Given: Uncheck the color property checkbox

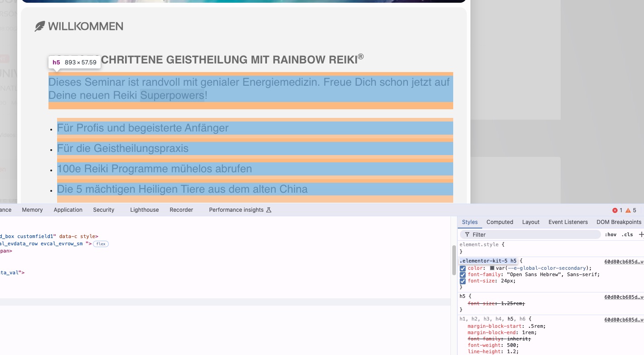Looking at the screenshot, I should (x=463, y=268).
